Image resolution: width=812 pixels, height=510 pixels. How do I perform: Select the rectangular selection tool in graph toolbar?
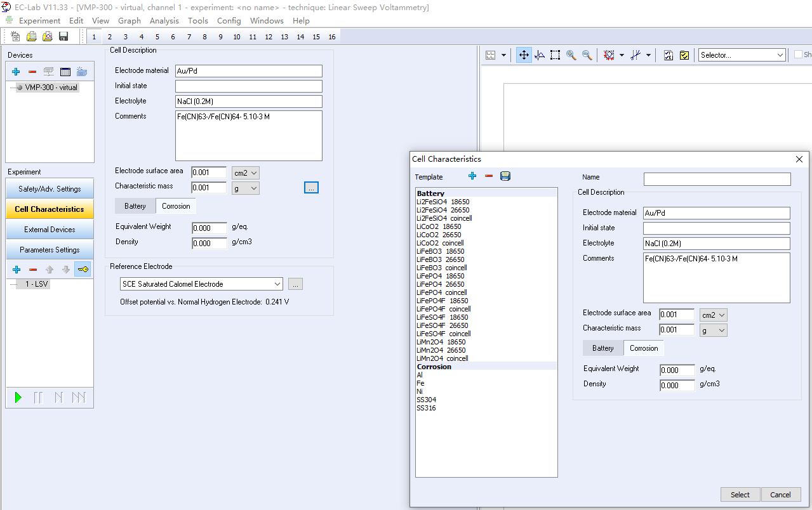pyautogui.click(x=555, y=55)
